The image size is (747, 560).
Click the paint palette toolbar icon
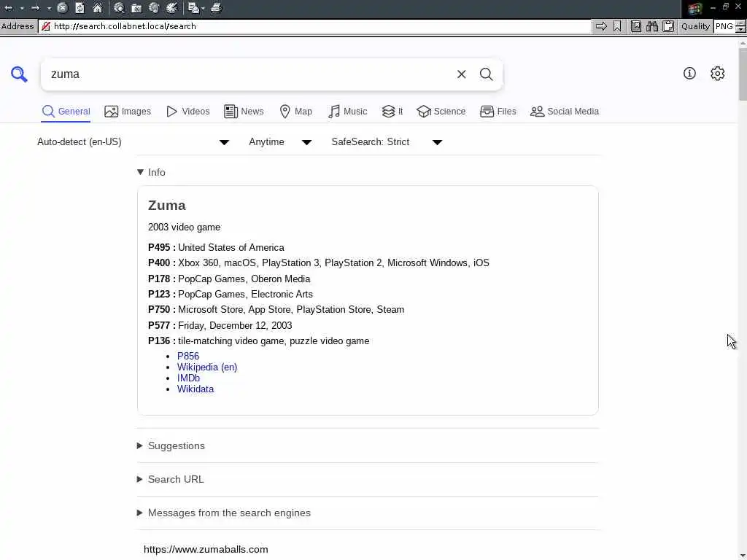click(172, 8)
